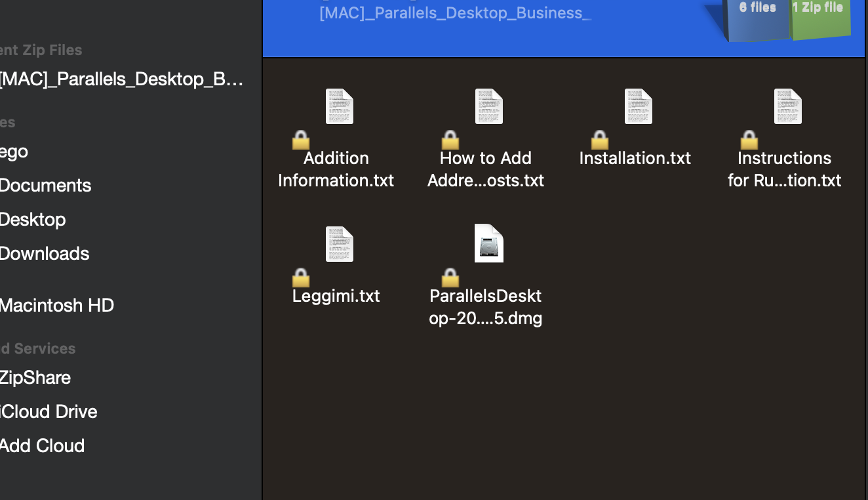The image size is (868, 500).
Task: Click Add Cloud in the sidebar
Action: 43,446
